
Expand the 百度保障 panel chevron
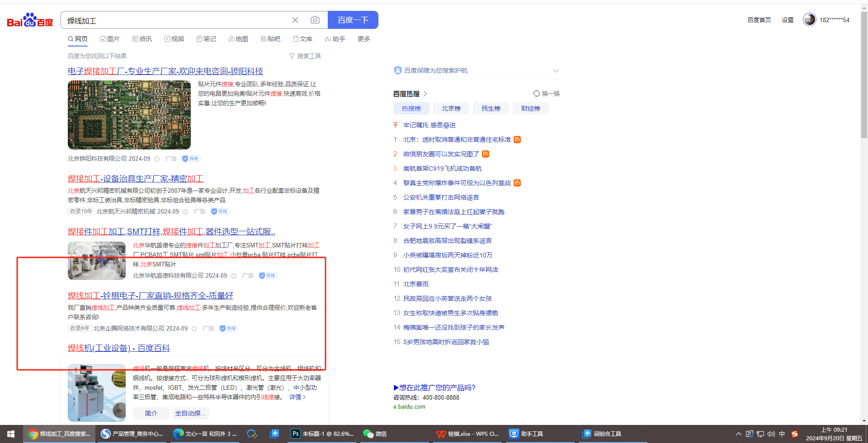[x=556, y=70]
